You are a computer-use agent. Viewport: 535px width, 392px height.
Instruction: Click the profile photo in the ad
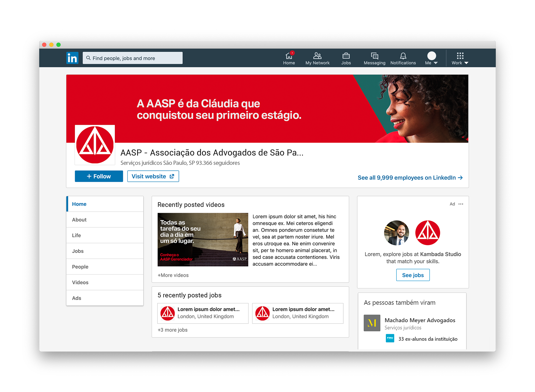pos(397,233)
